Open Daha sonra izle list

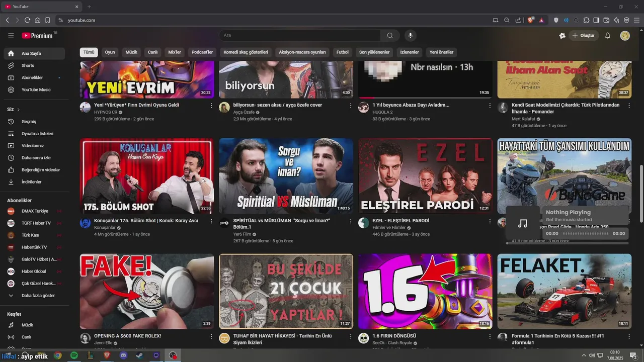pyautogui.click(x=34, y=158)
